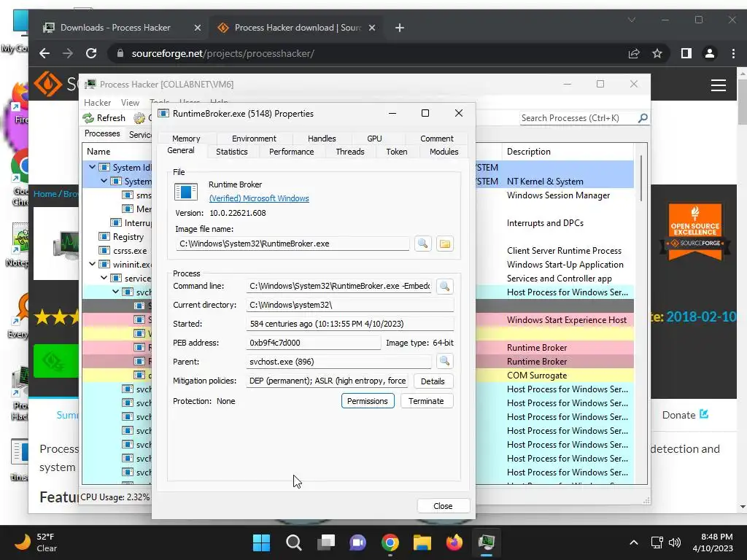Open the Comment tab
The height and width of the screenshot is (560, 747).
click(x=436, y=139)
